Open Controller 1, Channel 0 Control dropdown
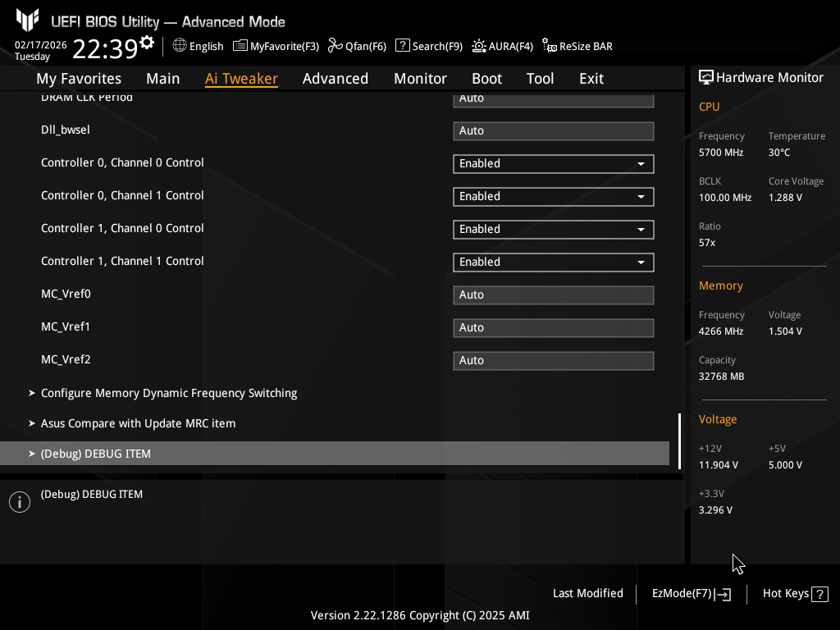The height and width of the screenshot is (630, 840). [x=554, y=230]
